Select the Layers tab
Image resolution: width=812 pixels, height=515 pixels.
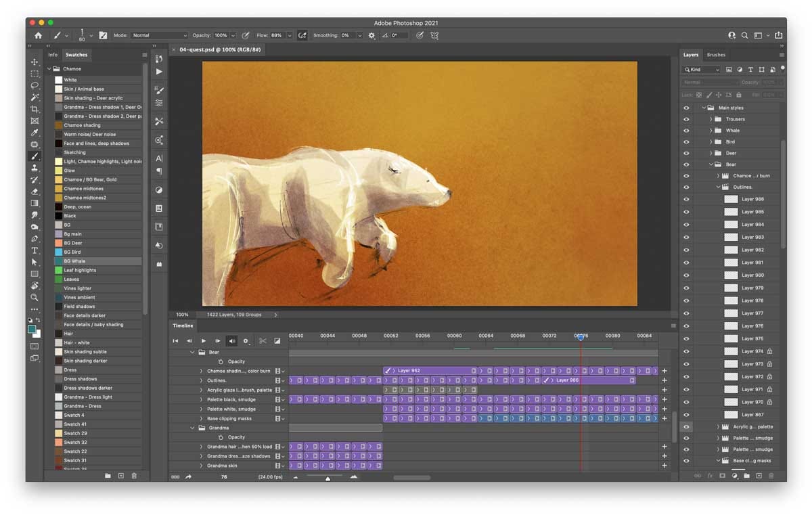[691, 55]
